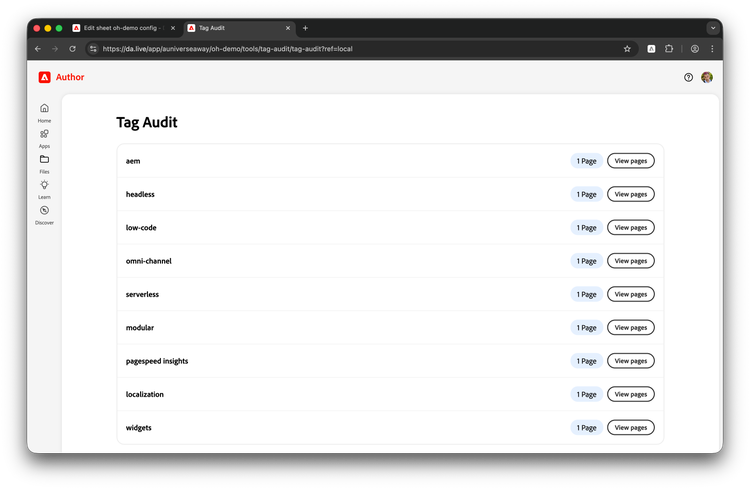Screen dimensions: 750x489
Task: Click the help question mark icon
Action: [688, 77]
